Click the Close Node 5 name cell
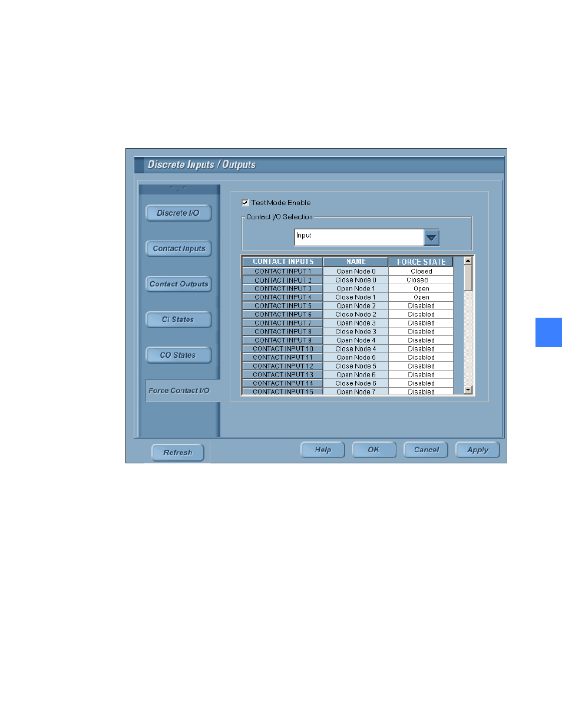Viewport: 562px width, 728px height. point(356,366)
